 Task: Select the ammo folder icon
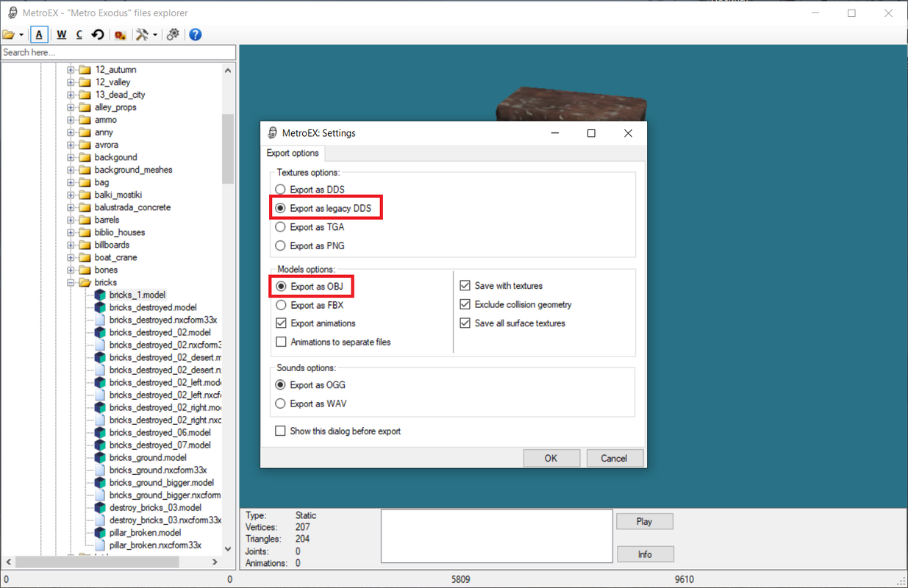[x=85, y=120]
